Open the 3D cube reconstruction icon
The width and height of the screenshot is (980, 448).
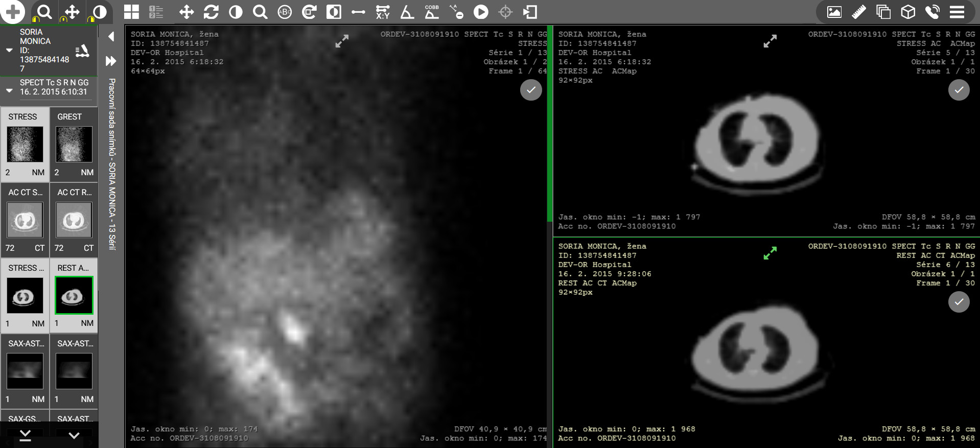pos(908,12)
